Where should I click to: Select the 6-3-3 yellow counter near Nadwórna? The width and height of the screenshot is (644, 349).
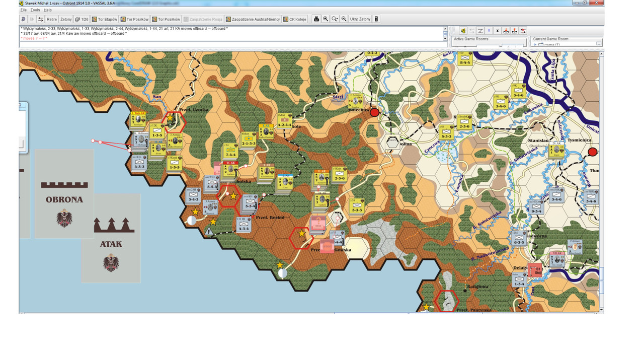[518, 239]
